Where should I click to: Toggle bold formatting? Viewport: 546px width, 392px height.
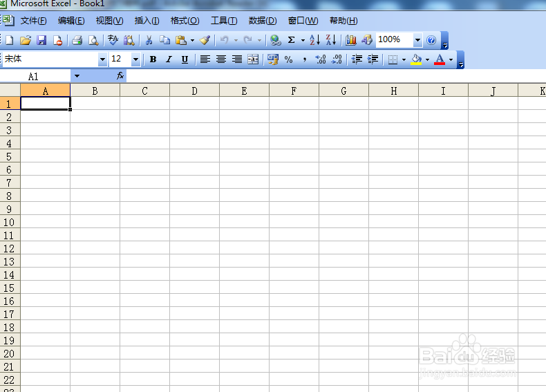click(x=153, y=59)
